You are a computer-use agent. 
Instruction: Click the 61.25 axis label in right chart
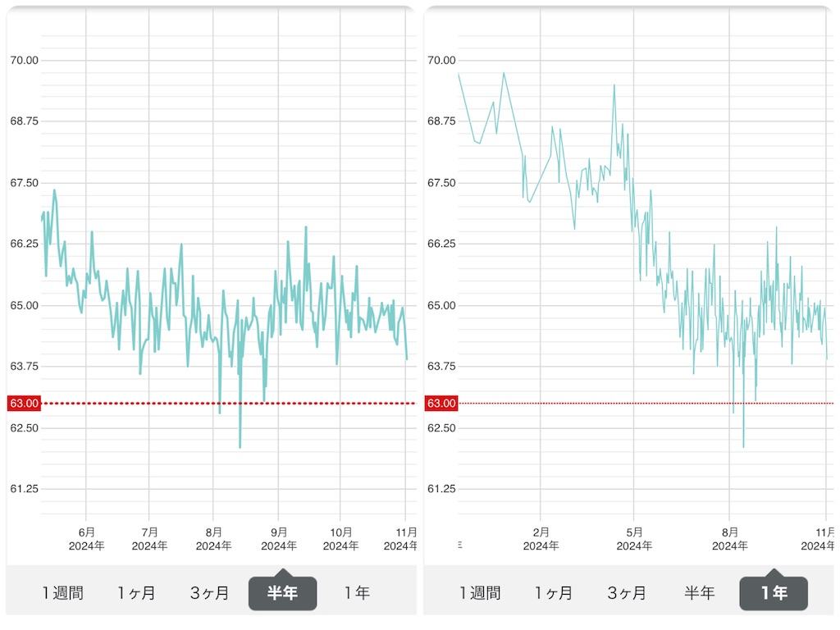tap(441, 489)
